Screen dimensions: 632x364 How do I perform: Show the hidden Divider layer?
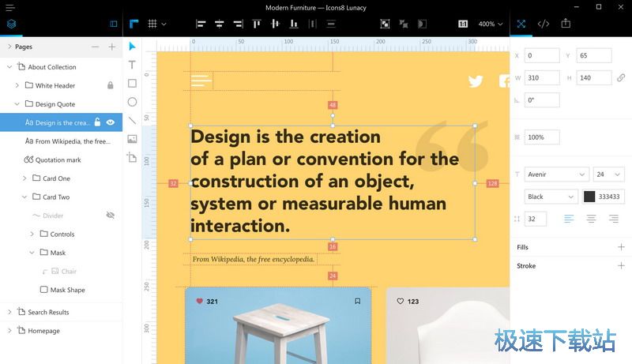(111, 216)
